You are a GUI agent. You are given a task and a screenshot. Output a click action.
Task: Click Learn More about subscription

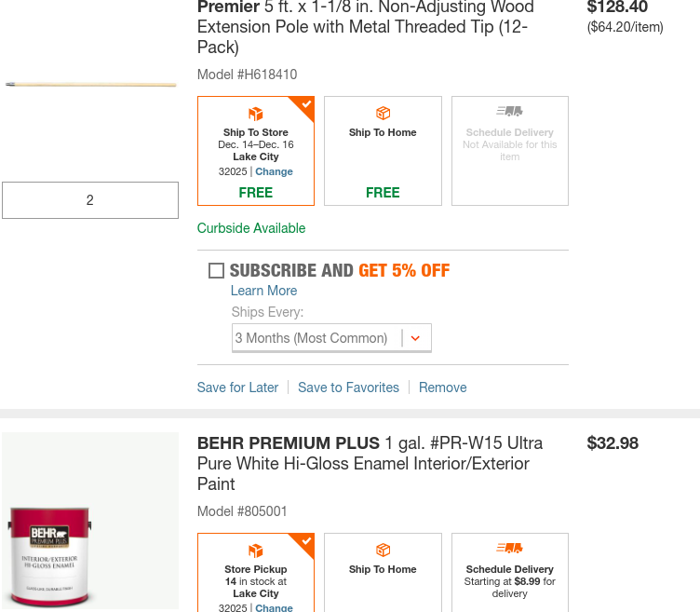click(x=263, y=291)
